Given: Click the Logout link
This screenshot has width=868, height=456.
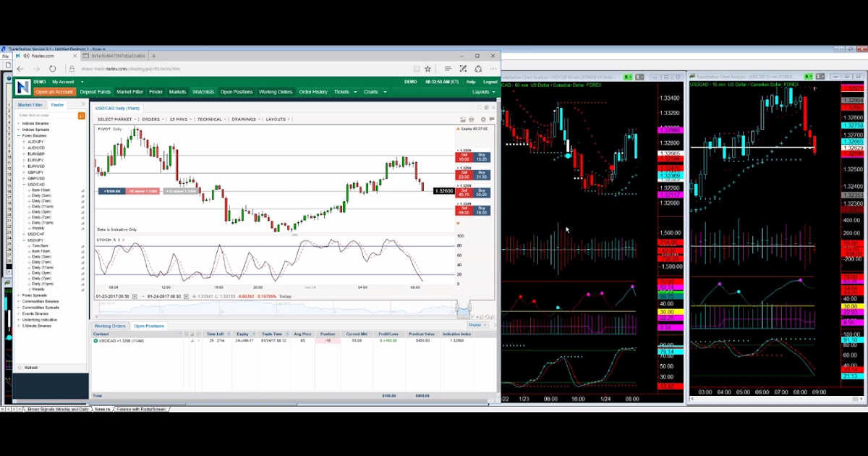Looking at the screenshot, I should click(490, 82).
